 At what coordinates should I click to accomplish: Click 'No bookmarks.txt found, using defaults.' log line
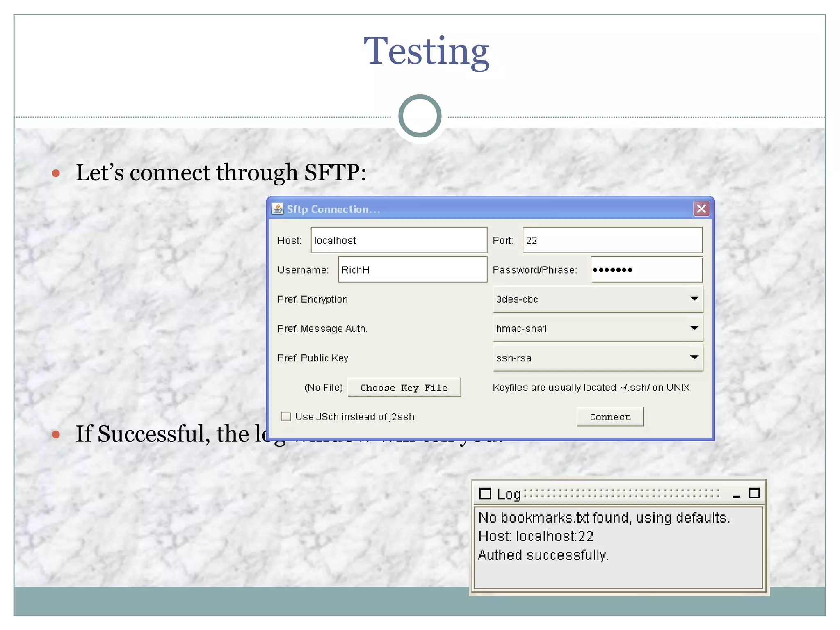click(604, 518)
